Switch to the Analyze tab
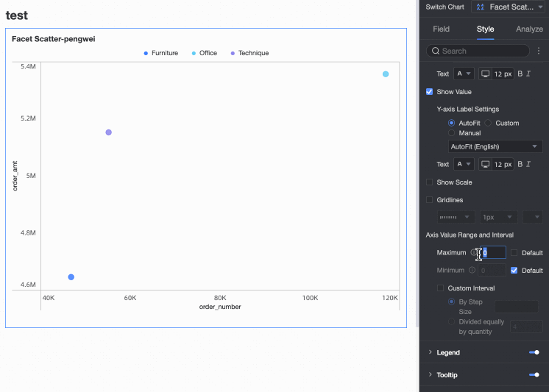549x392 pixels. (529, 29)
